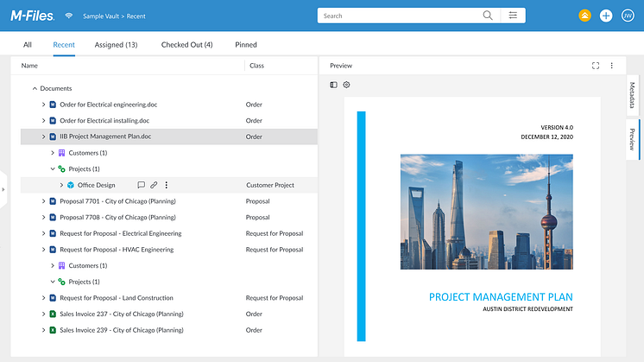Expand Customers (1) under IIB Project plan

53,153
